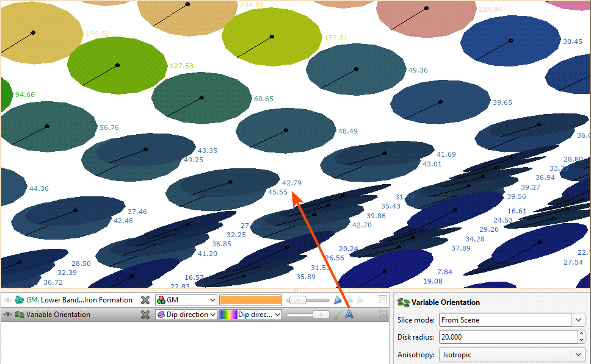
Task: Click the pale yellow triangle rendering icon
Action: point(360,300)
